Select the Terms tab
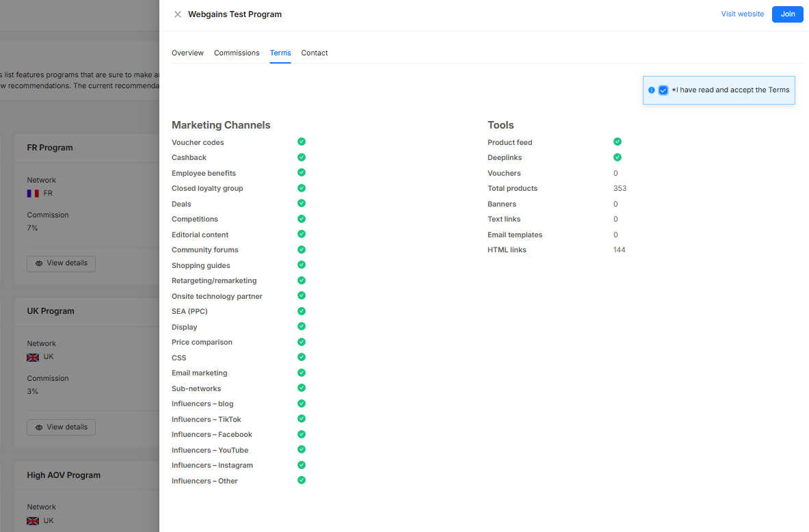The image size is (809, 532). click(280, 53)
